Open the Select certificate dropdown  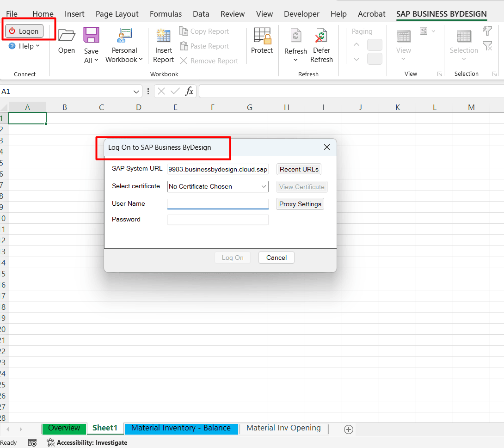coord(218,186)
